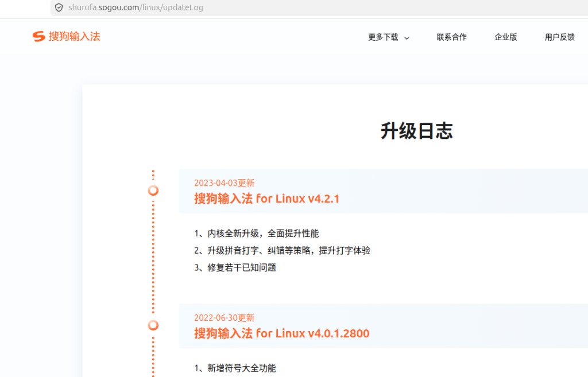
Task: Click the browser address bar URL
Action: tap(136, 7)
